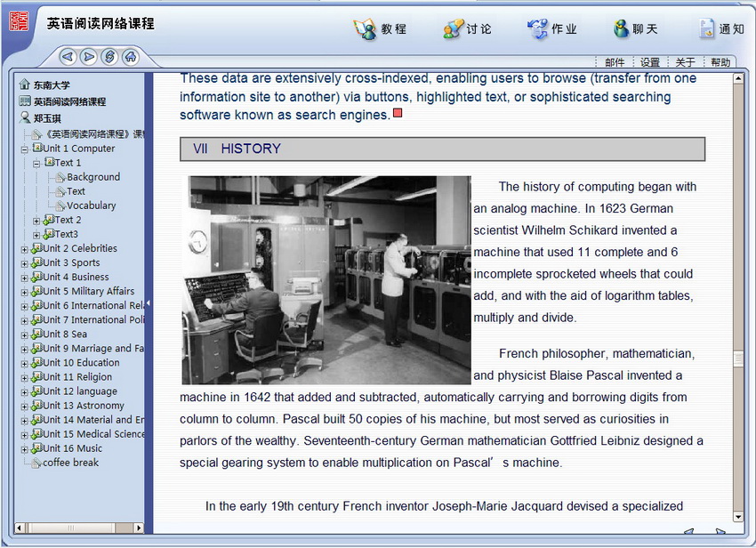Click the content scrollbar down arrow
Image resolution: width=756 pixels, height=548 pixels.
point(738,517)
